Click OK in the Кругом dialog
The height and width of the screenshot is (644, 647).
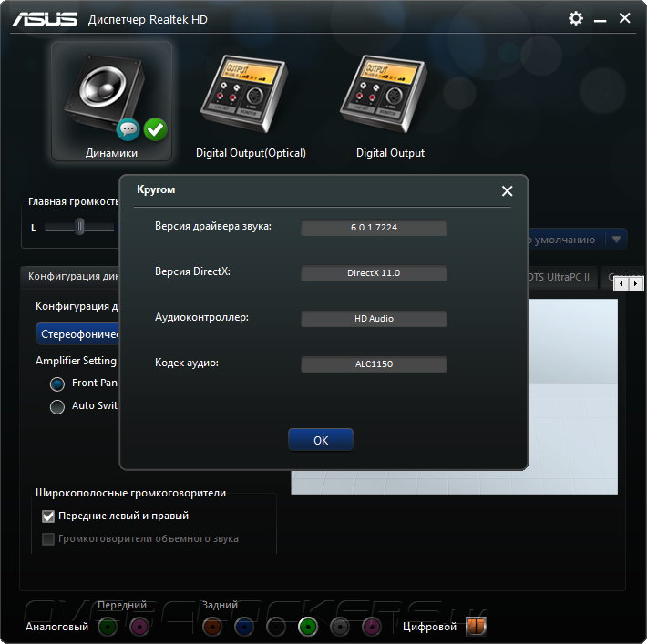tap(321, 440)
